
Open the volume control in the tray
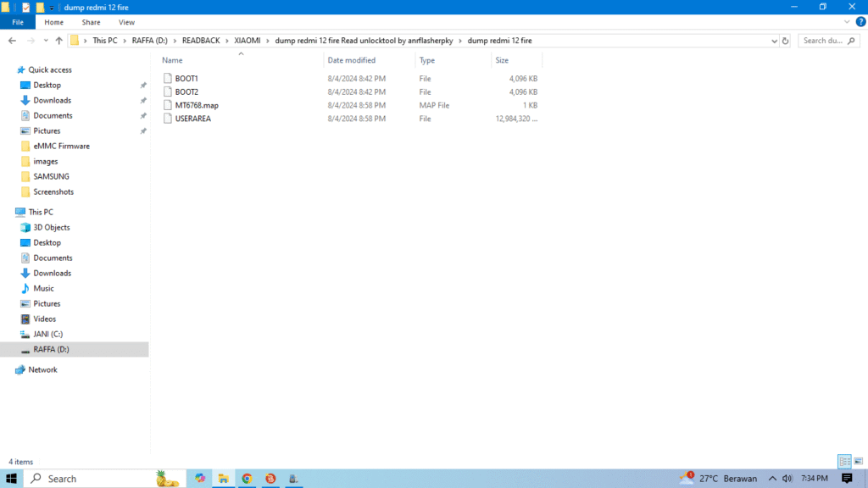click(787, 479)
